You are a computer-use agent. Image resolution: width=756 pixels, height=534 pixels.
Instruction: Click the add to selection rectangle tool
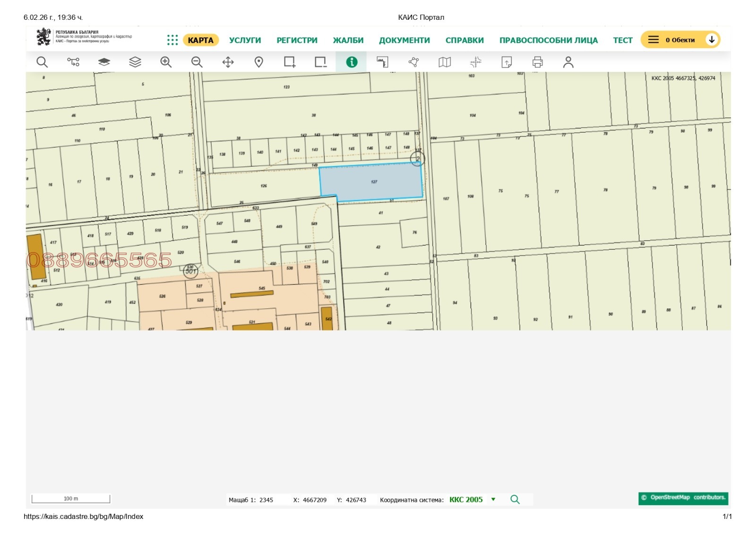pyautogui.click(x=290, y=62)
